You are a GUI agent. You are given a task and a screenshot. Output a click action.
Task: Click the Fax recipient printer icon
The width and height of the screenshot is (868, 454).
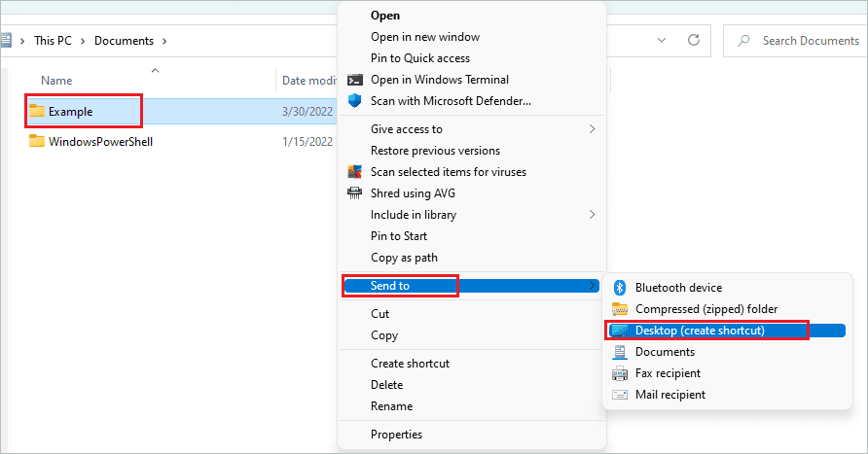[x=620, y=373]
